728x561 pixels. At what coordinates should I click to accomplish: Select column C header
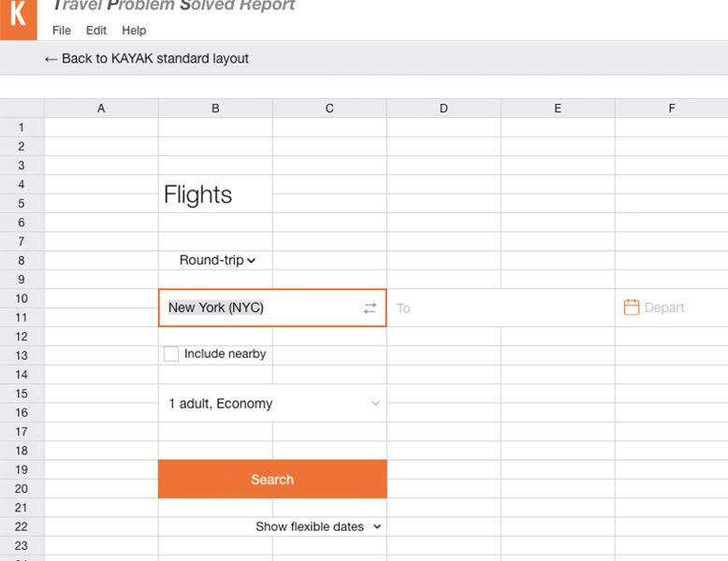tap(329, 108)
